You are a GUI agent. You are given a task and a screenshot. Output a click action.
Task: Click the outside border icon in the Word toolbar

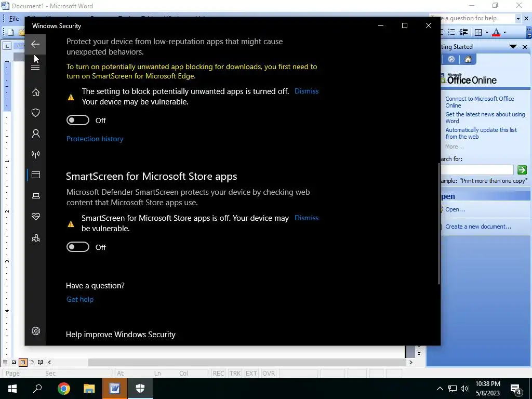[478, 32]
